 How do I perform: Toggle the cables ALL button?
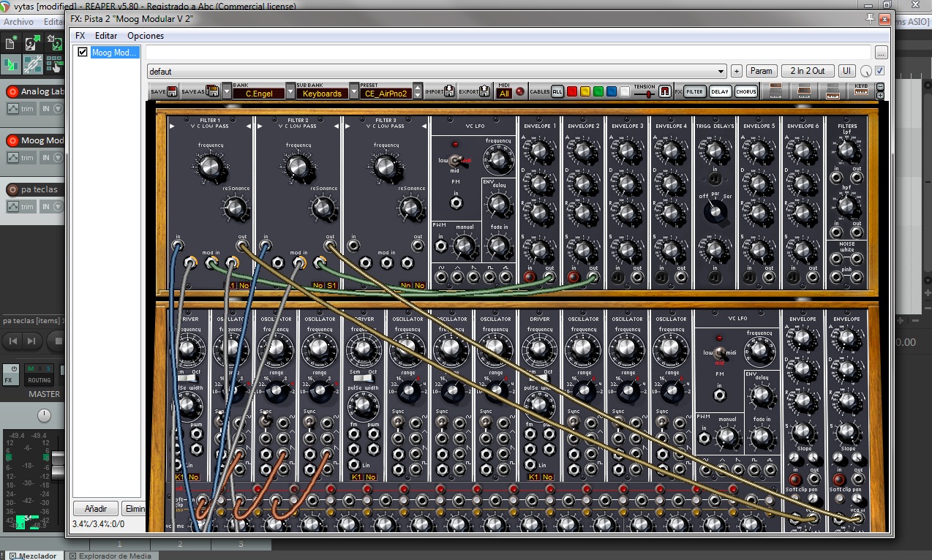[557, 91]
